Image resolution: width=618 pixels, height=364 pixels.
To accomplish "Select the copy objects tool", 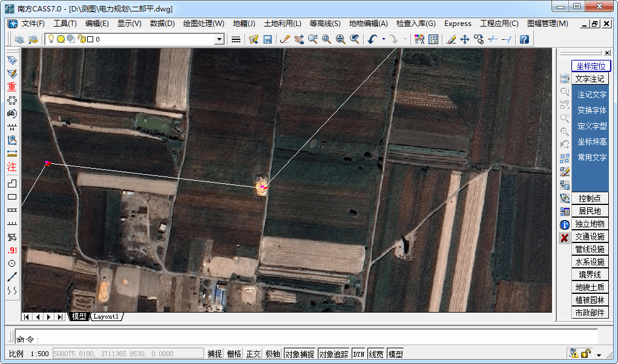I will 479,39.
